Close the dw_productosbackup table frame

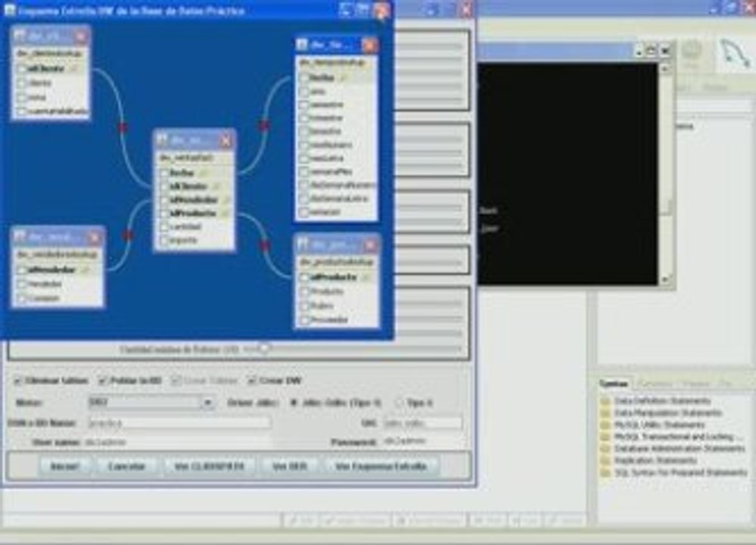(x=370, y=245)
